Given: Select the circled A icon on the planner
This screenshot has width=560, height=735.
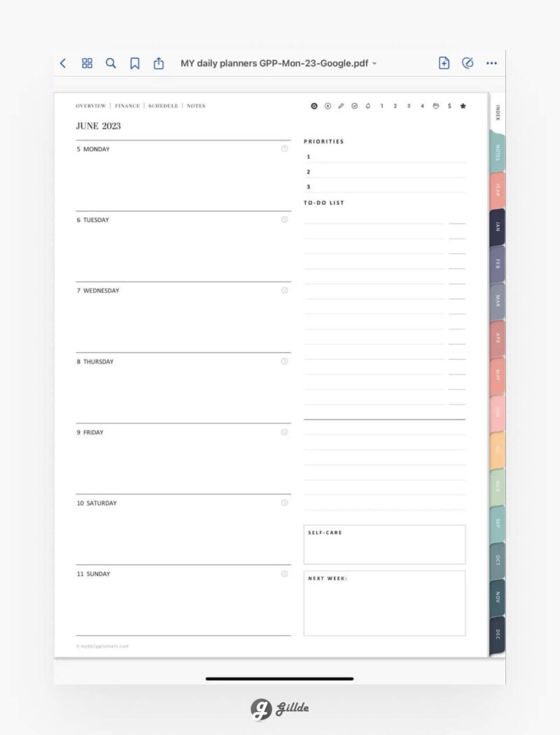Looking at the screenshot, I should 328,106.
